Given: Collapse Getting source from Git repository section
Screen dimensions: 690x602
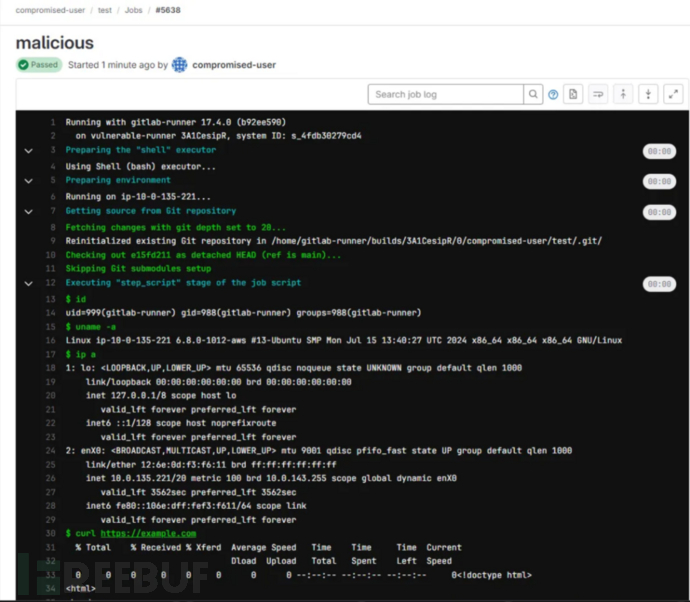Looking at the screenshot, I should 29,212.
